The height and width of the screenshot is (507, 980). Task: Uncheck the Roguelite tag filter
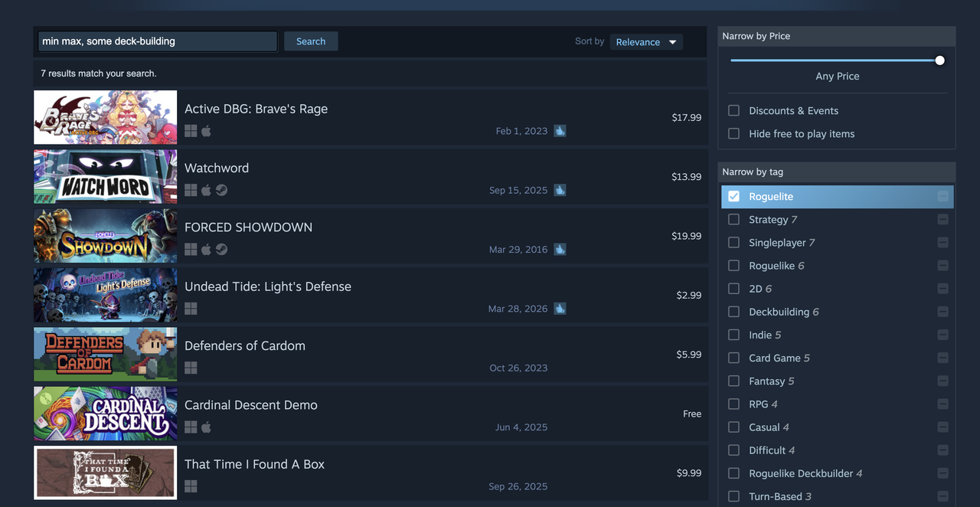[733, 197]
